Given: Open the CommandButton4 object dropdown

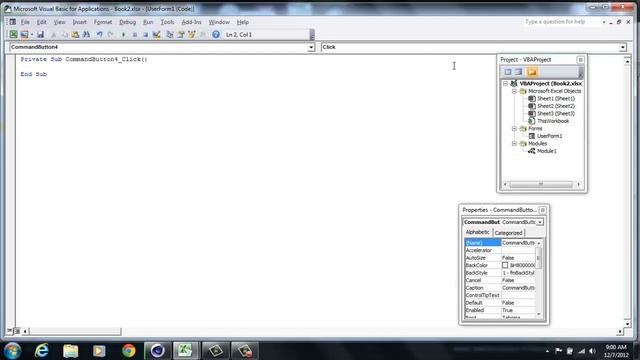Looking at the screenshot, I should [x=311, y=47].
